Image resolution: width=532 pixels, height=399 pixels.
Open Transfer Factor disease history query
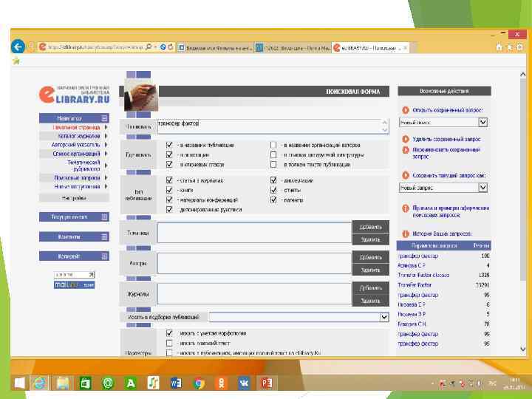[x=423, y=275]
